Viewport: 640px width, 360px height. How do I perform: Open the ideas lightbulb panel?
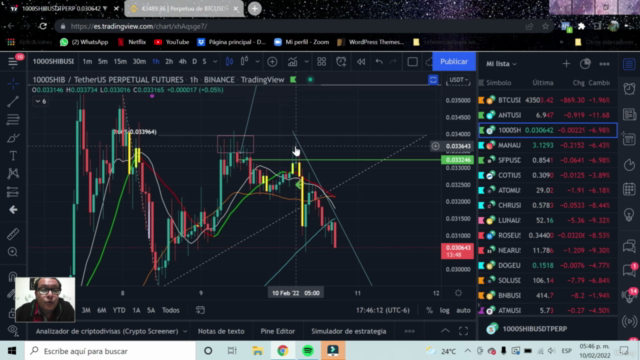pyautogui.click(x=629, y=215)
